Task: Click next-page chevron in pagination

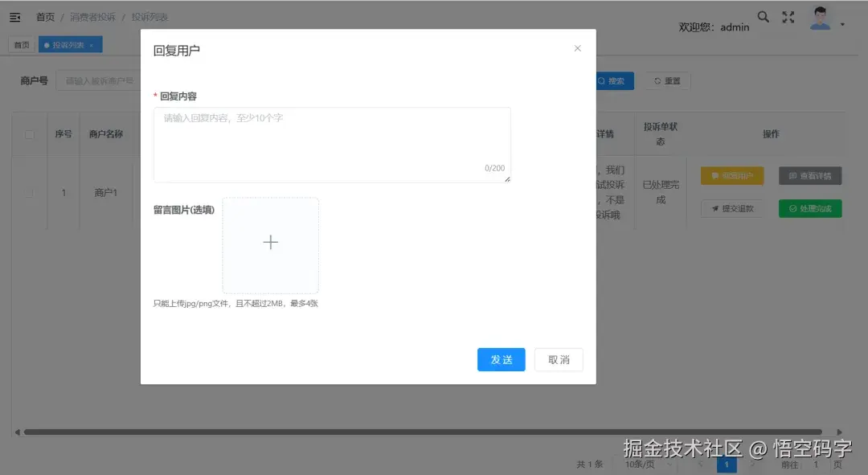Action: pos(751,464)
